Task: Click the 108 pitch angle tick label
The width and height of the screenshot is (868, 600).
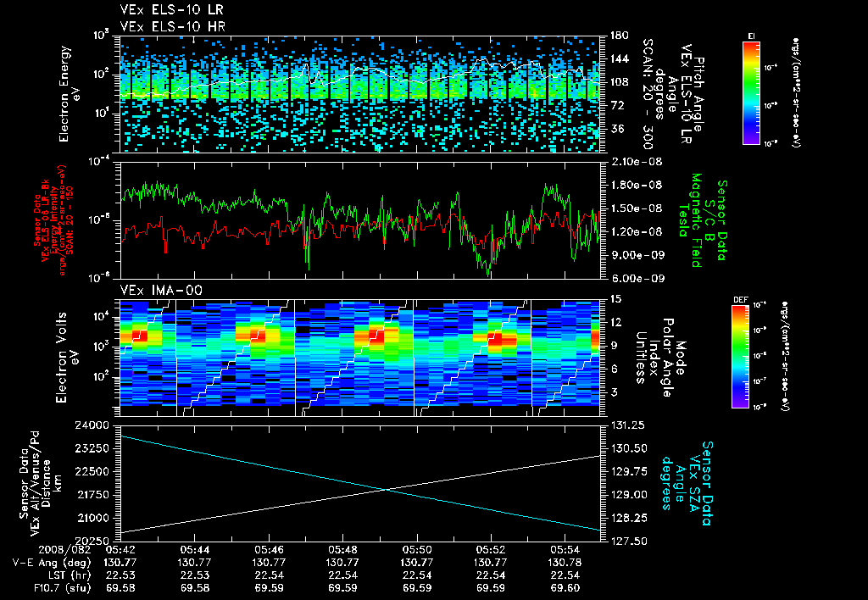Action: 620,82
